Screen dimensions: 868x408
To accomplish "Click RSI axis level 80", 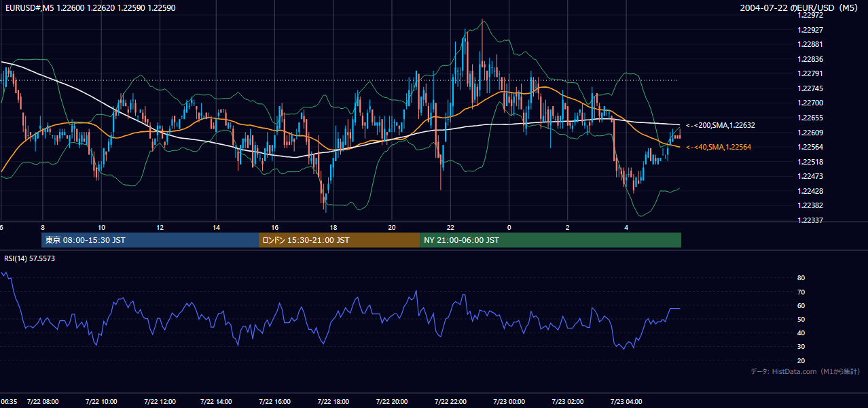I will coord(801,278).
